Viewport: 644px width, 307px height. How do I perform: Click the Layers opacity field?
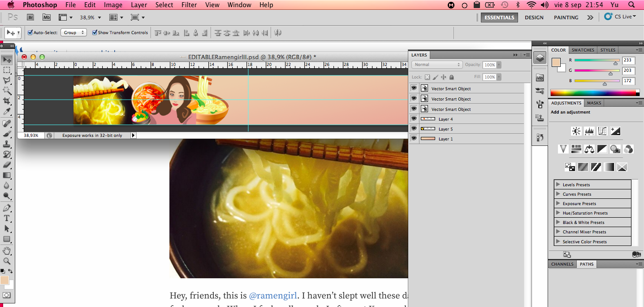coord(489,65)
